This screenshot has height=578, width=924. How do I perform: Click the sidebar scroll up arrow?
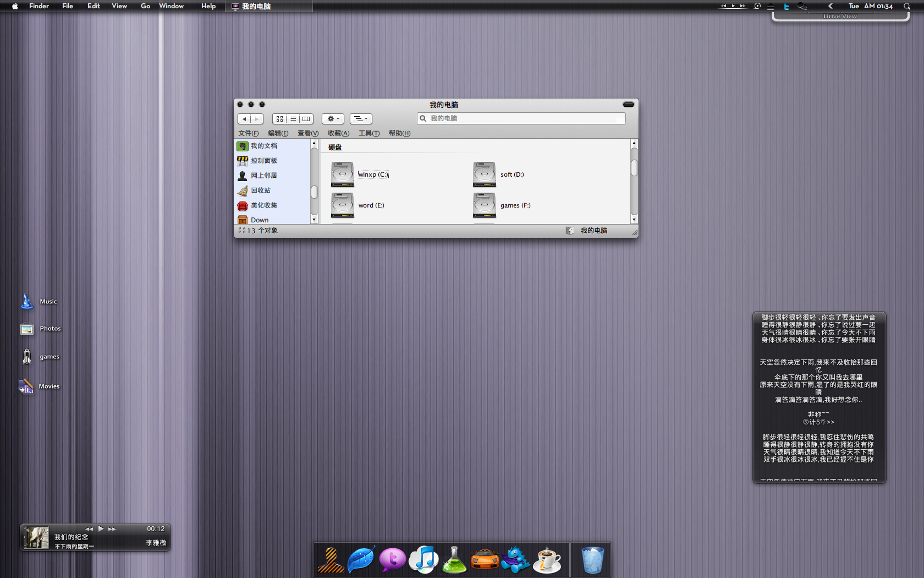pyautogui.click(x=314, y=143)
